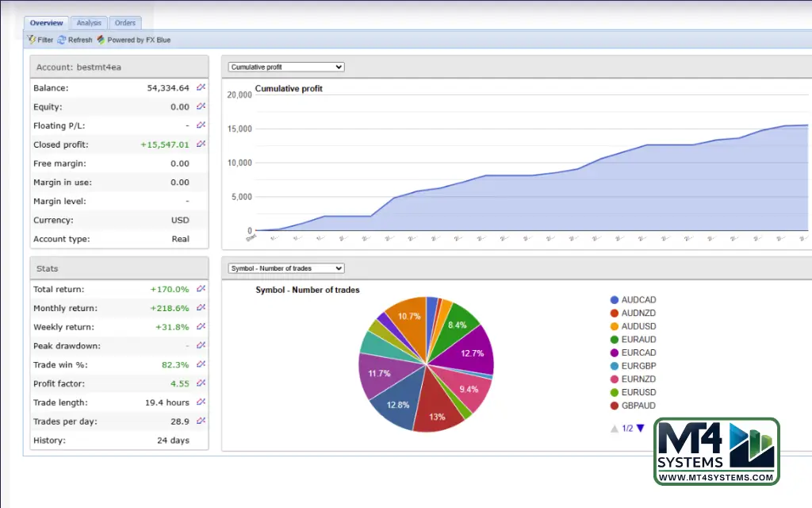The image size is (812, 508).
Task: Open Symbol - Number of trades dropdown
Action: (x=285, y=268)
